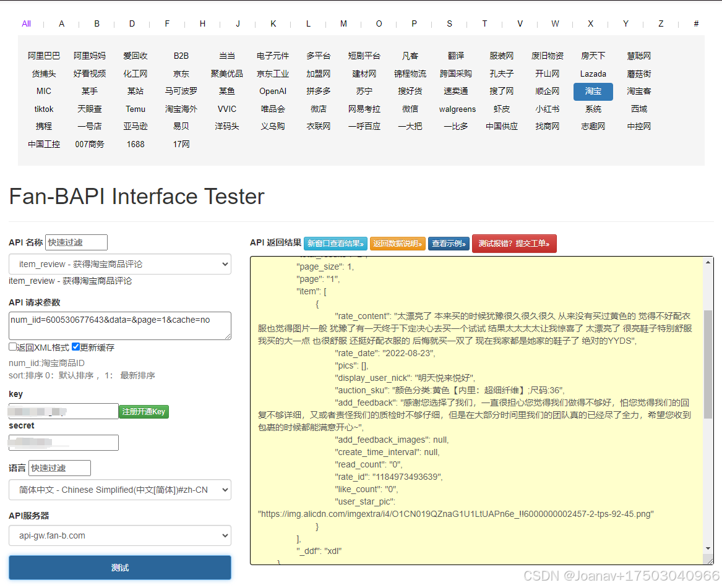
Task: Select the 亚马逊 platform
Action: [x=135, y=126]
